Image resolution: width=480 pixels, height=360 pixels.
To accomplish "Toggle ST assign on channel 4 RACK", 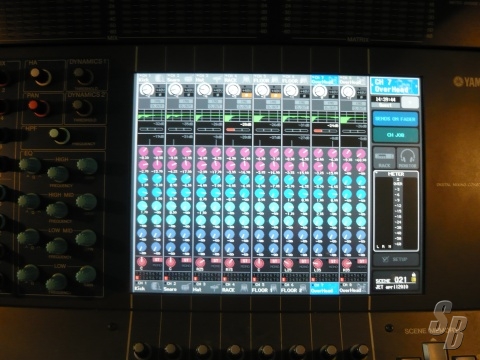I will [x=245, y=261].
